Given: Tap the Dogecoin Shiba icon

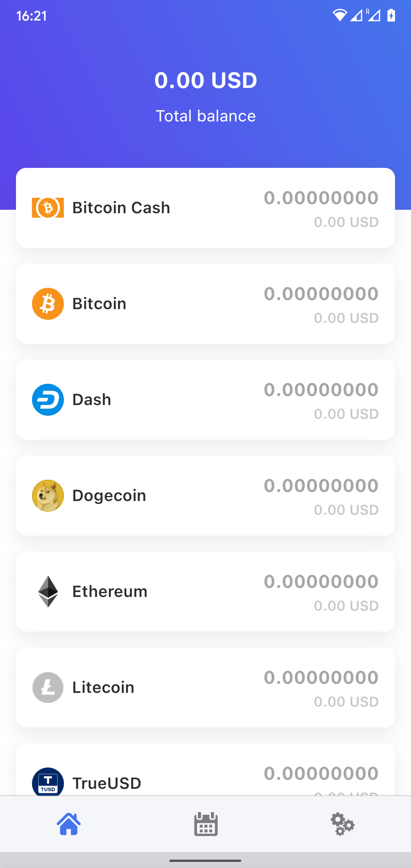Looking at the screenshot, I should click(48, 496).
